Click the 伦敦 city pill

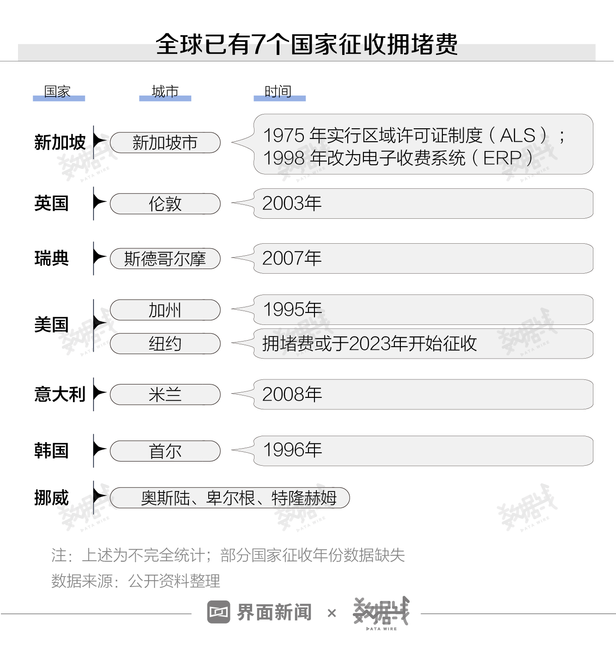click(x=165, y=204)
